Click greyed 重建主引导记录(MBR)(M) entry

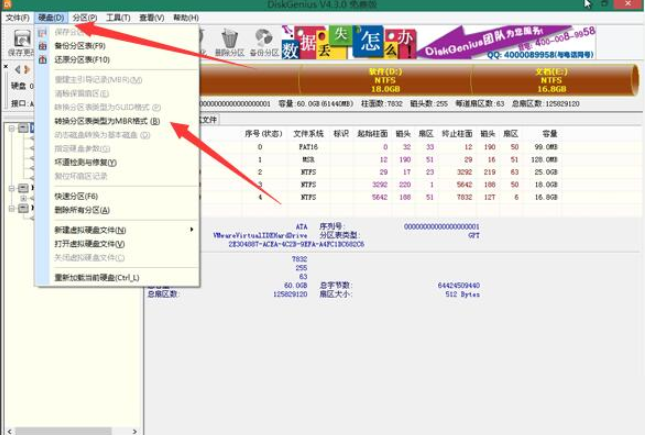(x=117, y=80)
